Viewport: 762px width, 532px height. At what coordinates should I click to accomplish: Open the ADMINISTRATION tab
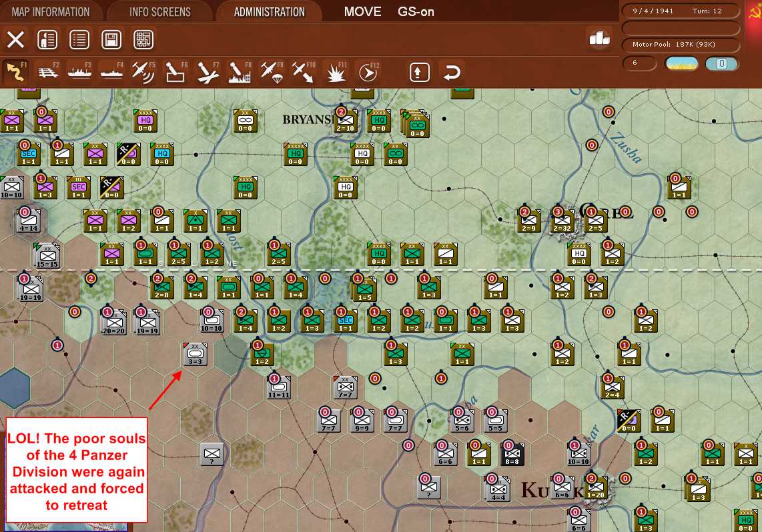click(x=269, y=11)
